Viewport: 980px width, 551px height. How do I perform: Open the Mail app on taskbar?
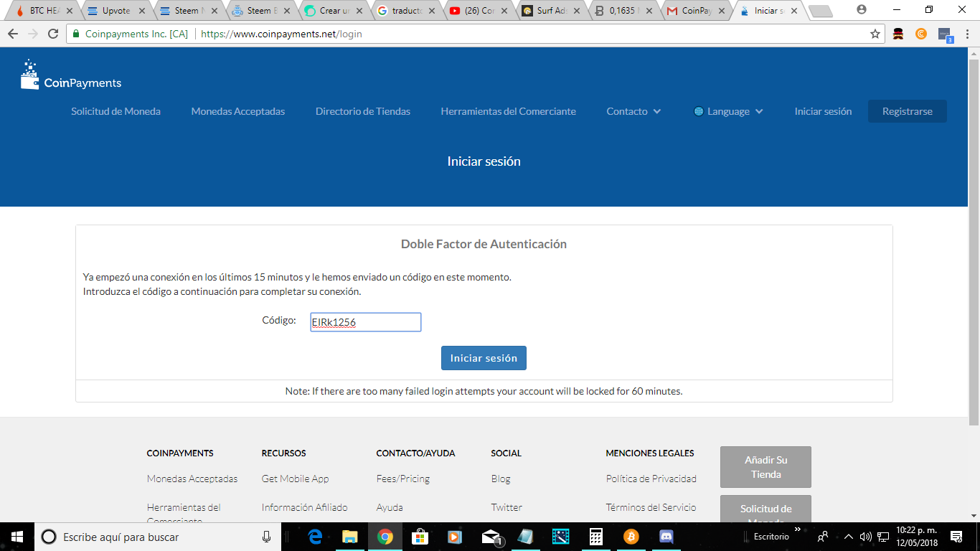pos(491,537)
